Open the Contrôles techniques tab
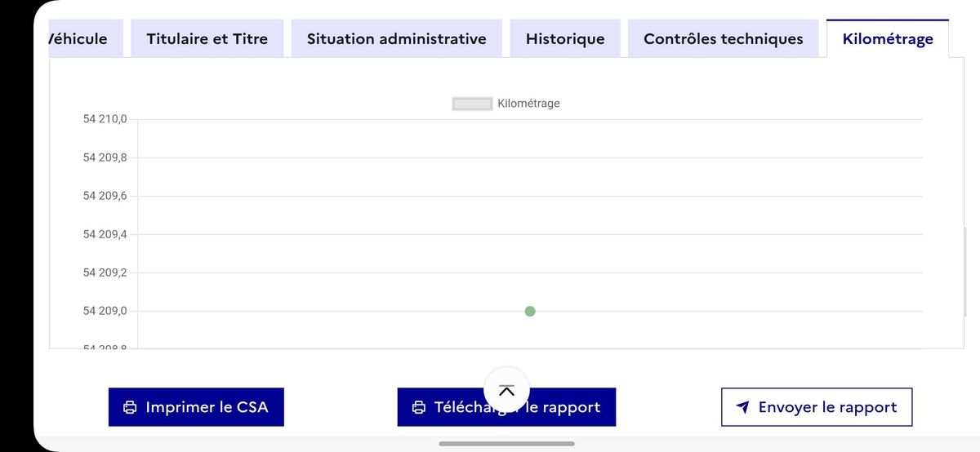The height and width of the screenshot is (452, 980). tap(724, 38)
